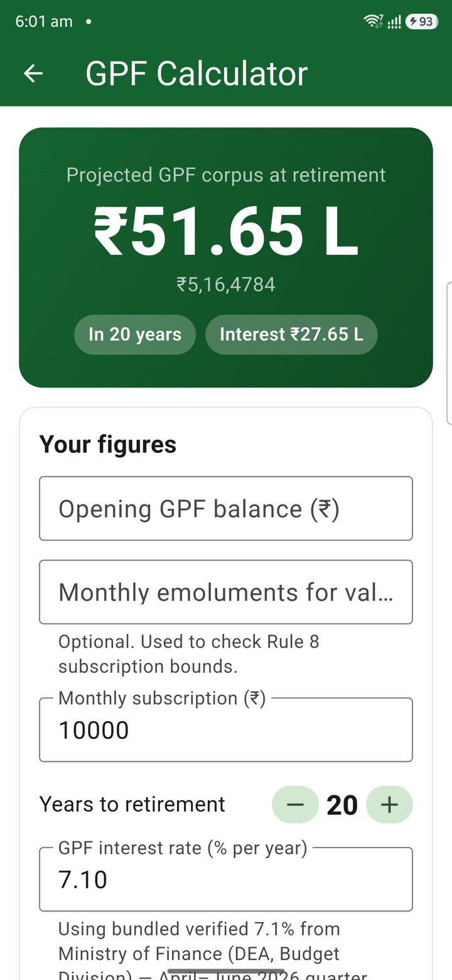Focus the Opening GPF balance field
452x980 pixels.
coord(226,508)
